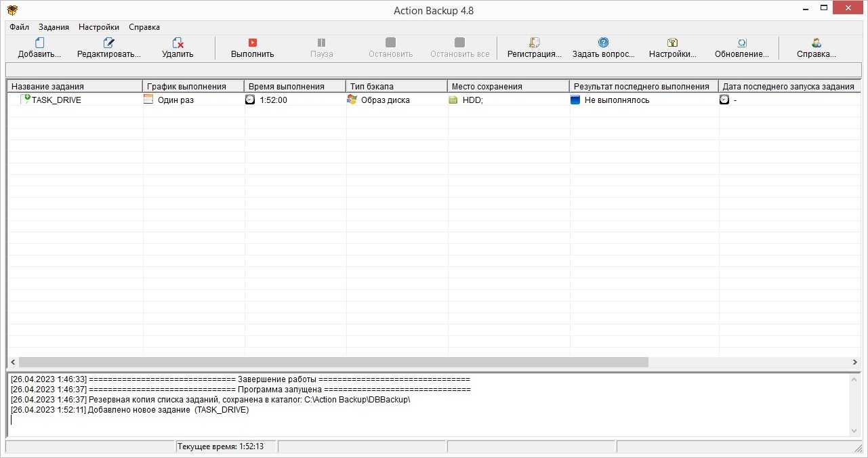Open the Настройки menu in menu bar
Image resolution: width=868 pixels, height=458 pixels.
coord(99,27)
